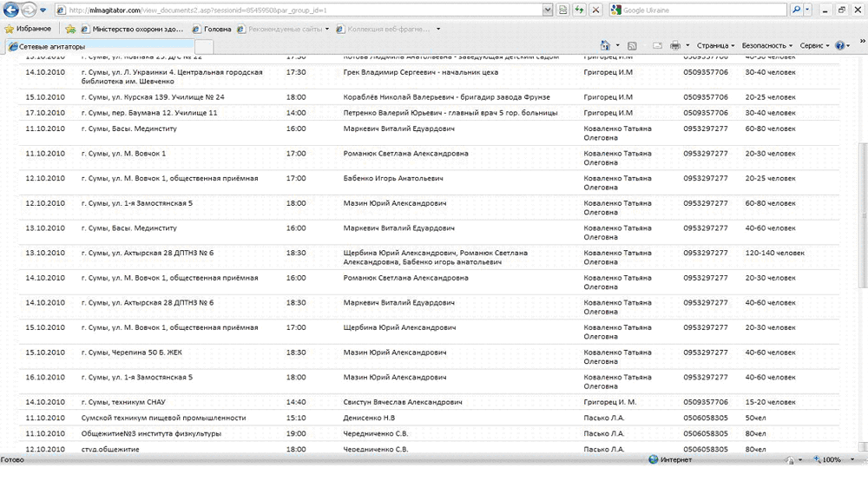Click the add to favorites bar star icon
This screenshot has height=488, width=868.
pyautogui.click(x=71, y=29)
